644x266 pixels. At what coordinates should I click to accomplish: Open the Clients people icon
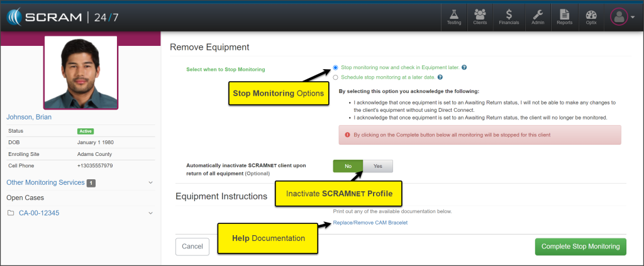(x=480, y=16)
